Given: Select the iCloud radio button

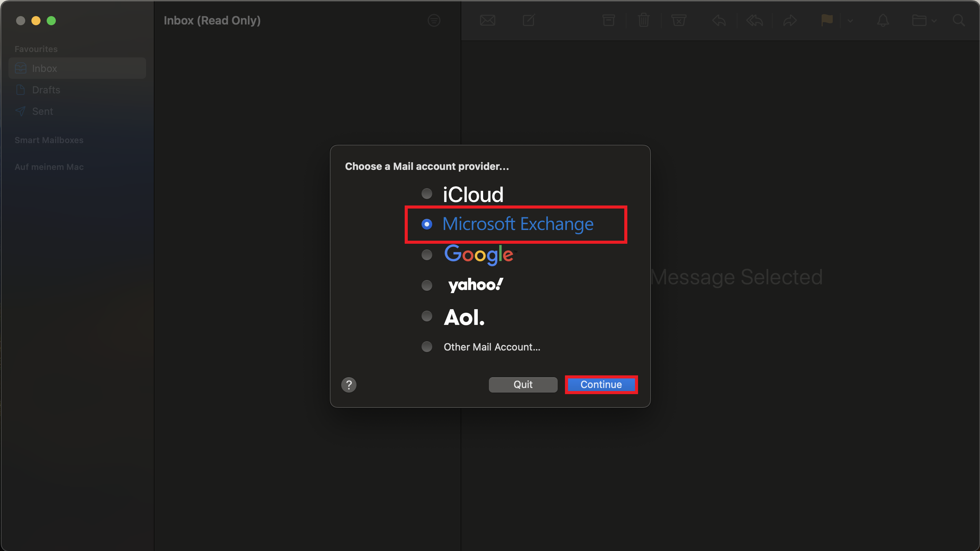Looking at the screenshot, I should pos(427,194).
